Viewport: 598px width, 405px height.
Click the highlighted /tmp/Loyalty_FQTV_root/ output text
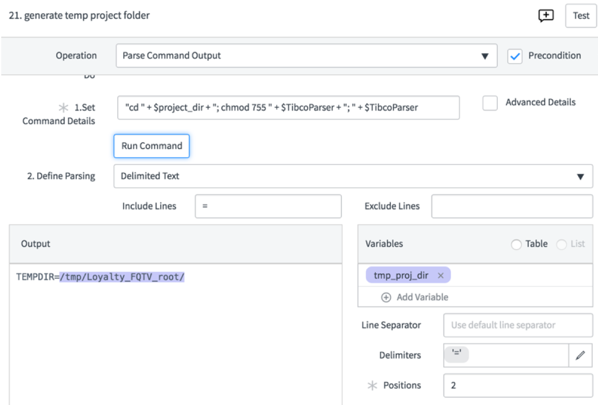coord(122,277)
